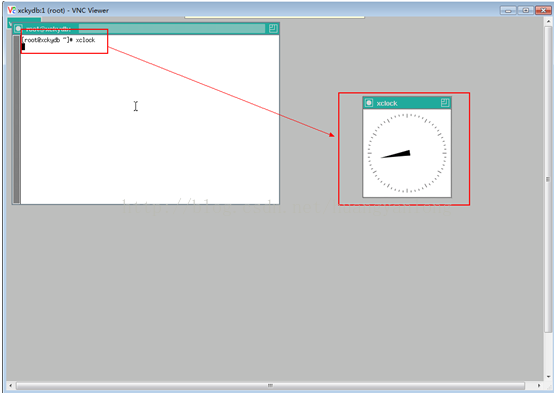
Task: Click the VNC scrollbar up arrow
Action: coord(548,21)
